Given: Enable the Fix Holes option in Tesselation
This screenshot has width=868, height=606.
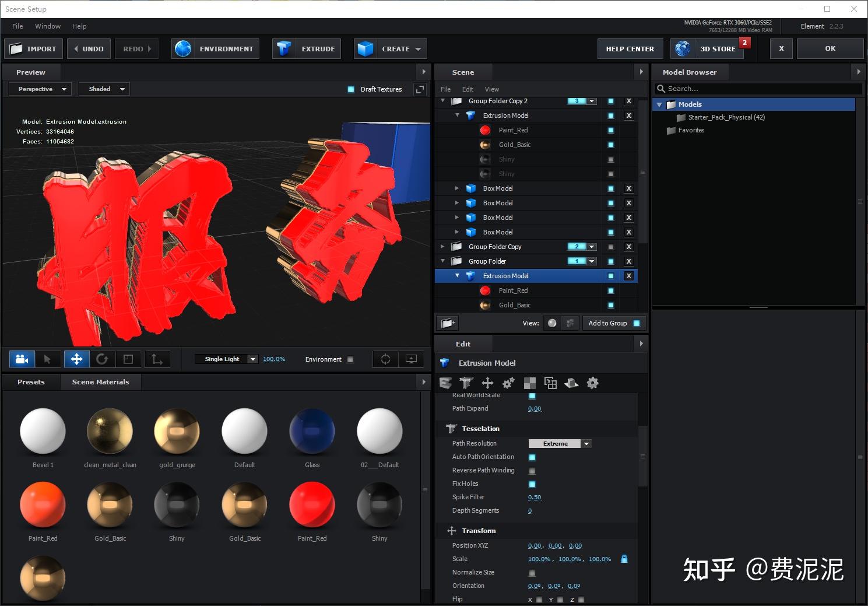Looking at the screenshot, I should point(532,484).
